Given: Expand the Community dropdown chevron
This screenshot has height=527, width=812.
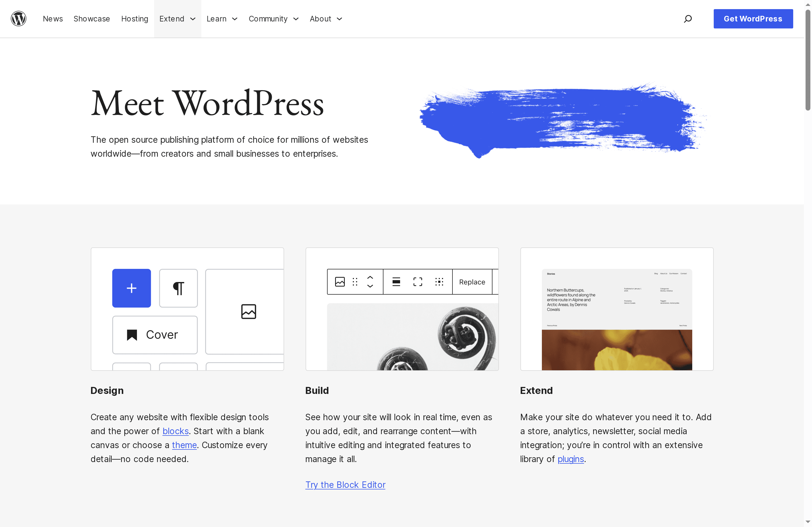Looking at the screenshot, I should (x=295, y=19).
